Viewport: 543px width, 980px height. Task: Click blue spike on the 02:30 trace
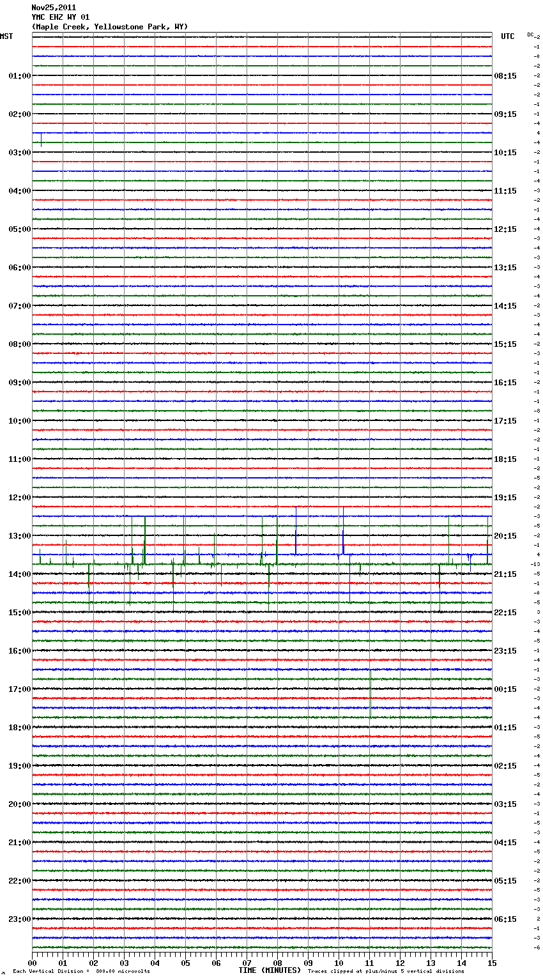point(42,139)
